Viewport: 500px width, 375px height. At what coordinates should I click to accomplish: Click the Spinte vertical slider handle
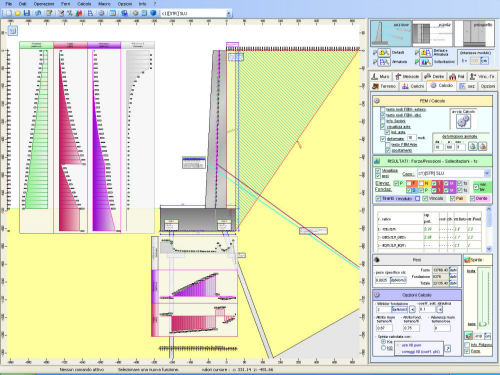tap(482, 324)
